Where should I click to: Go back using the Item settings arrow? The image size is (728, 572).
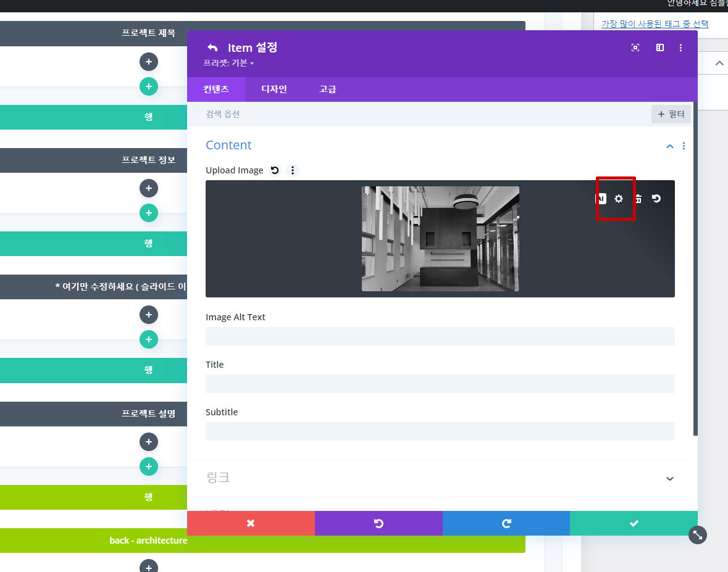(212, 48)
